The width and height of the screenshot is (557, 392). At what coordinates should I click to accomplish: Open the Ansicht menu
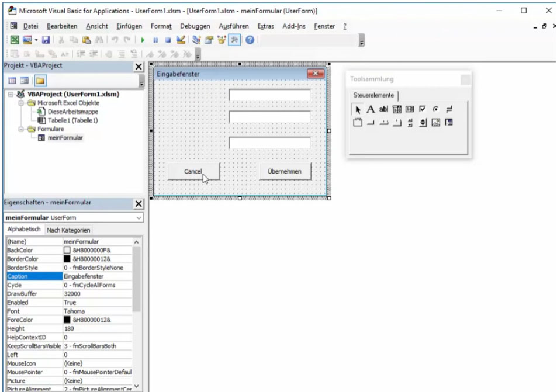point(96,26)
